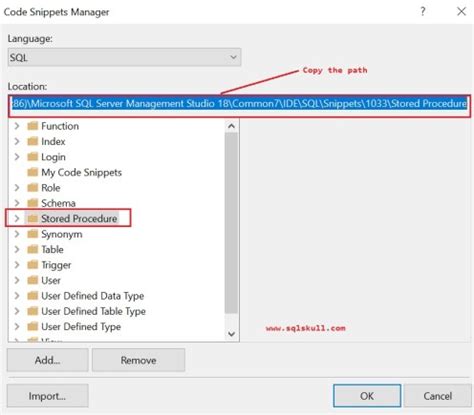
Task: Click the folder list scrollbar thumb
Action: tap(231, 223)
